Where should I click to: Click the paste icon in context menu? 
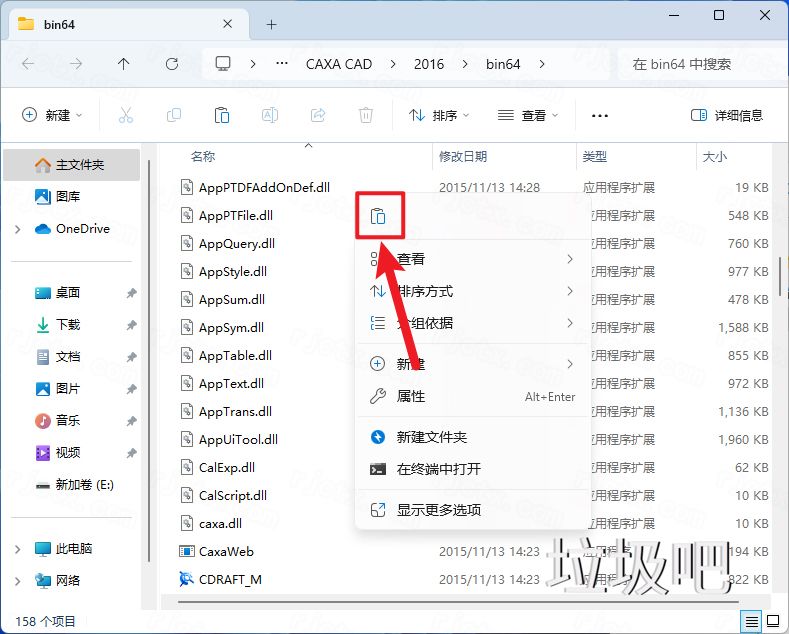tap(378, 216)
